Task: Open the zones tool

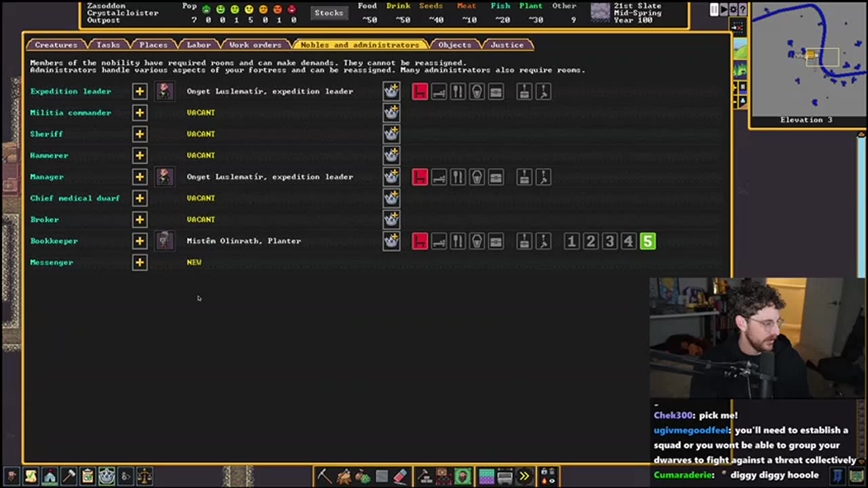Action: (462, 476)
